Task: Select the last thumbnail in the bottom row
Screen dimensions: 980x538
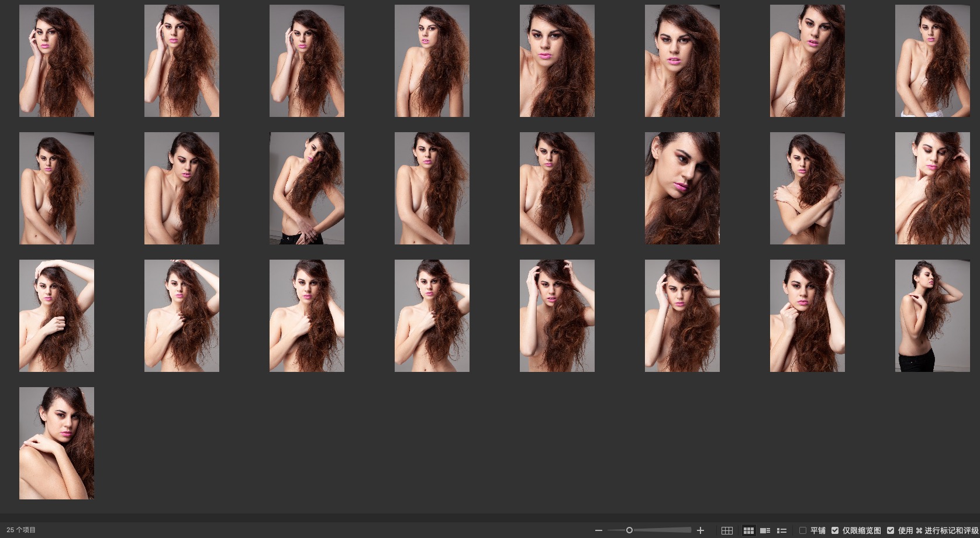Action: tap(57, 443)
